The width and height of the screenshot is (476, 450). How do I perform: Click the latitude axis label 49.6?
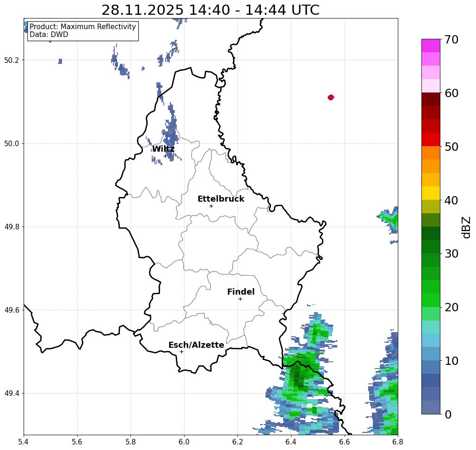[x=11, y=310]
